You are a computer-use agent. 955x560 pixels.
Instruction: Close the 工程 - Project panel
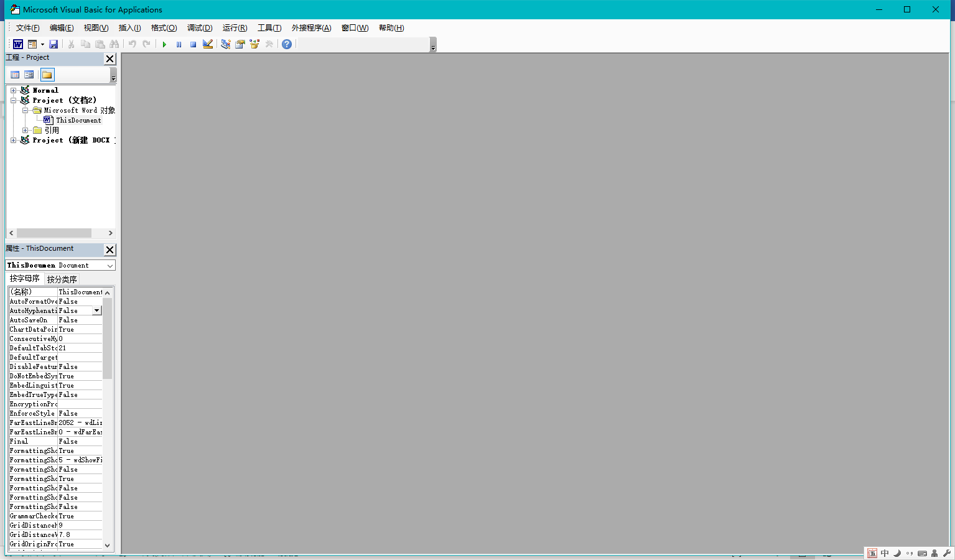[109, 58]
